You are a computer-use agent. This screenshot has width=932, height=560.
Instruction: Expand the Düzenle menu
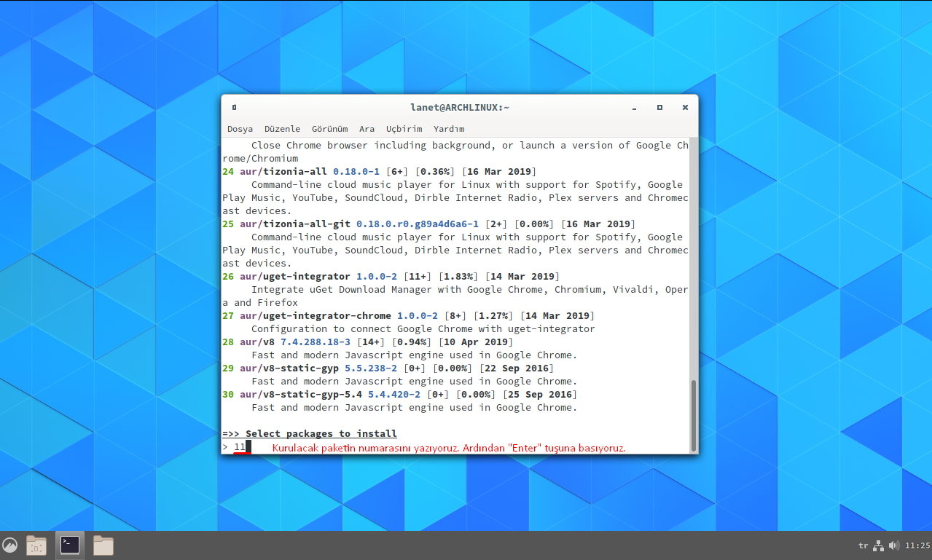pyautogui.click(x=282, y=129)
